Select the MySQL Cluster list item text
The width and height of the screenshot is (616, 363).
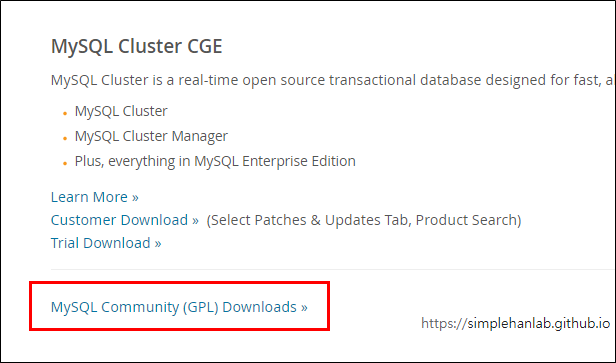click(x=121, y=111)
